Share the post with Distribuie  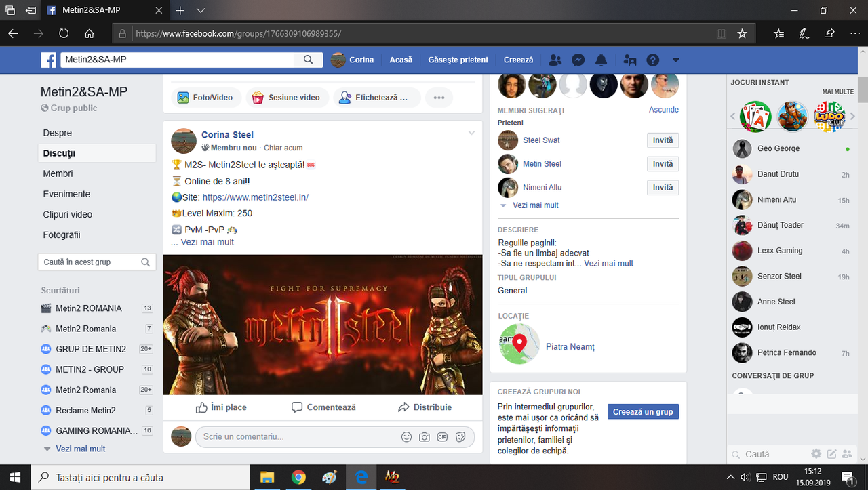(x=425, y=407)
